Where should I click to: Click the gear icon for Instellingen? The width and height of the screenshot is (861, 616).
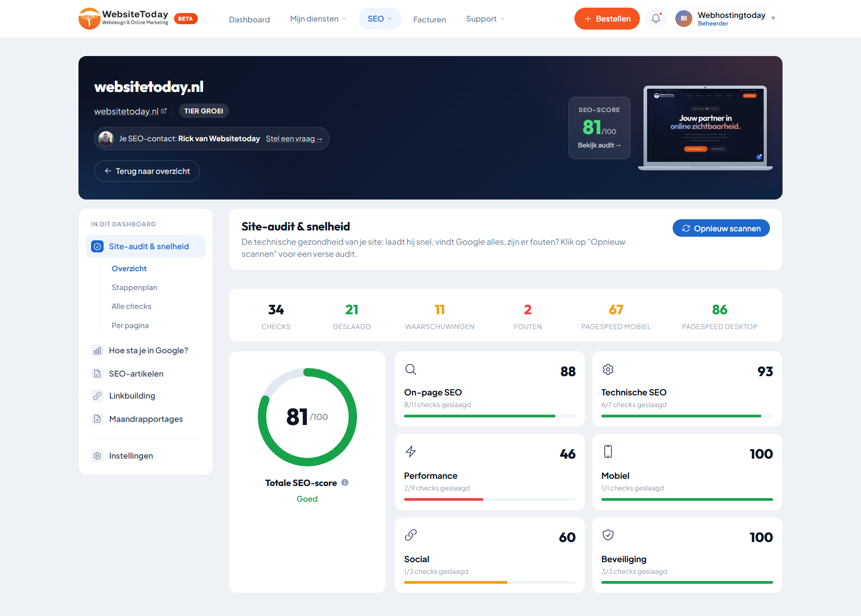tap(97, 456)
